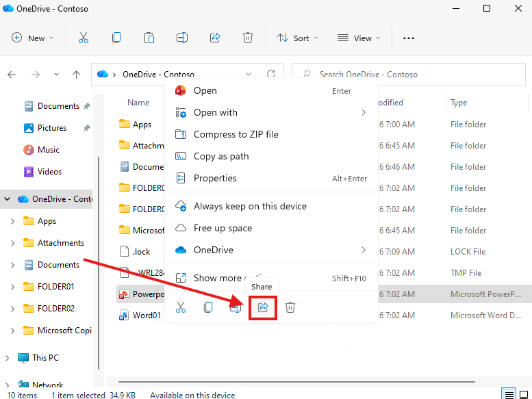The width and height of the screenshot is (532, 399).
Task: Open the OneDrive submenu in the context menu
Action: point(272,250)
